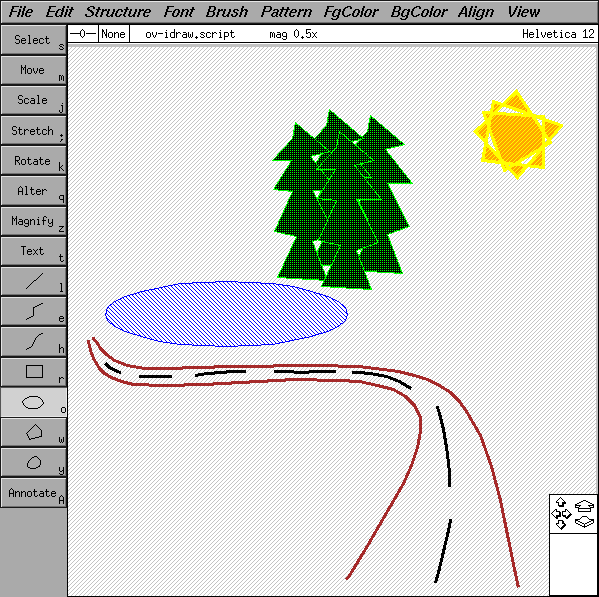Zoom in using the upper zoomer icon

click(584, 506)
